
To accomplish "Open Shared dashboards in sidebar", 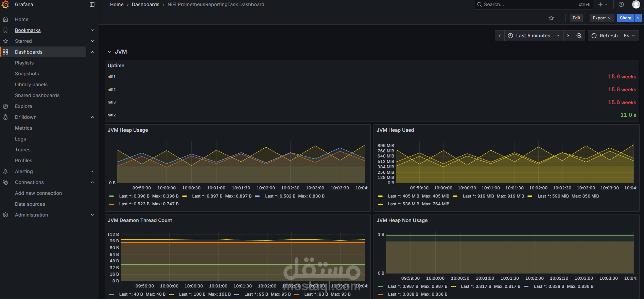I will [37, 95].
